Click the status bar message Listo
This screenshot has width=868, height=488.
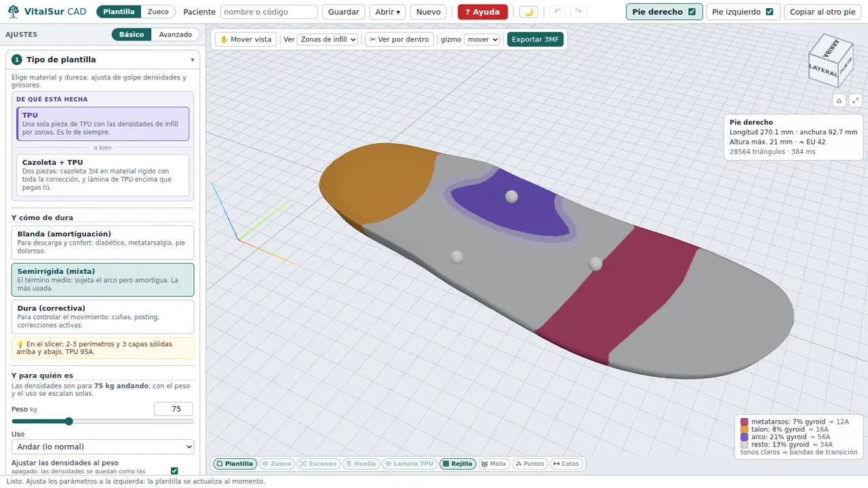point(136,481)
